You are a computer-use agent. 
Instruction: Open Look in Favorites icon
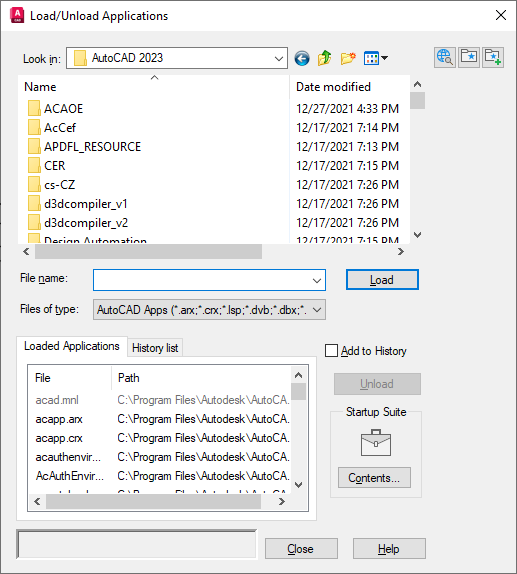click(x=469, y=57)
